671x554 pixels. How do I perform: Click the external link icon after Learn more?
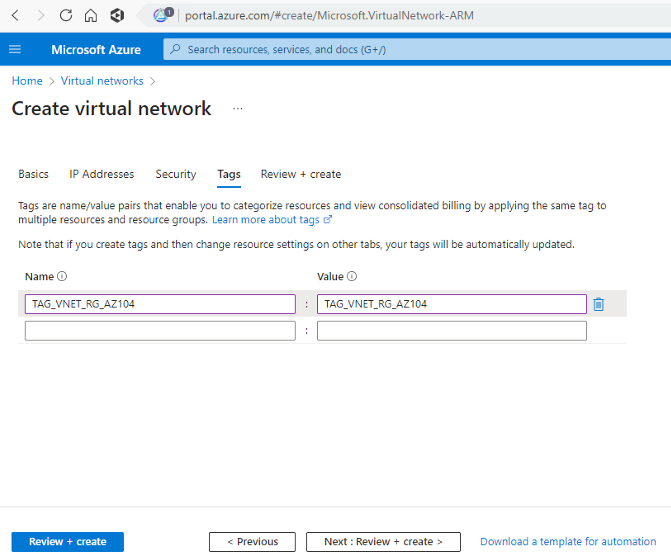pyautogui.click(x=327, y=219)
